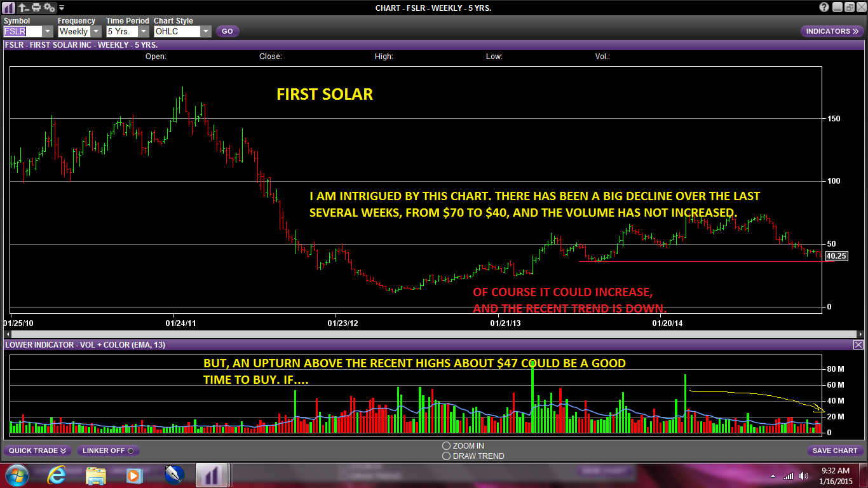The height and width of the screenshot is (488, 868).
Task: Click the LOWER INDICATOR - VOL + COLOR header
Action: [434, 344]
